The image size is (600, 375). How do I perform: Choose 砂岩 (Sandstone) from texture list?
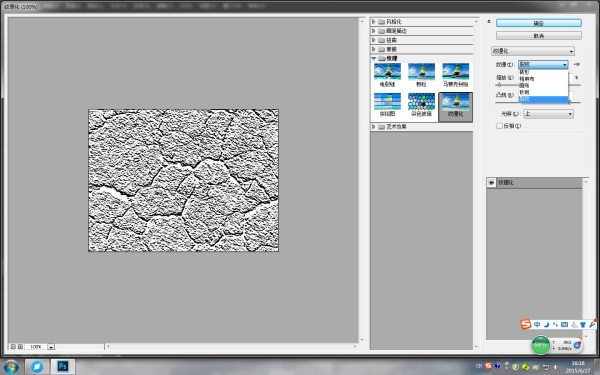pos(543,92)
